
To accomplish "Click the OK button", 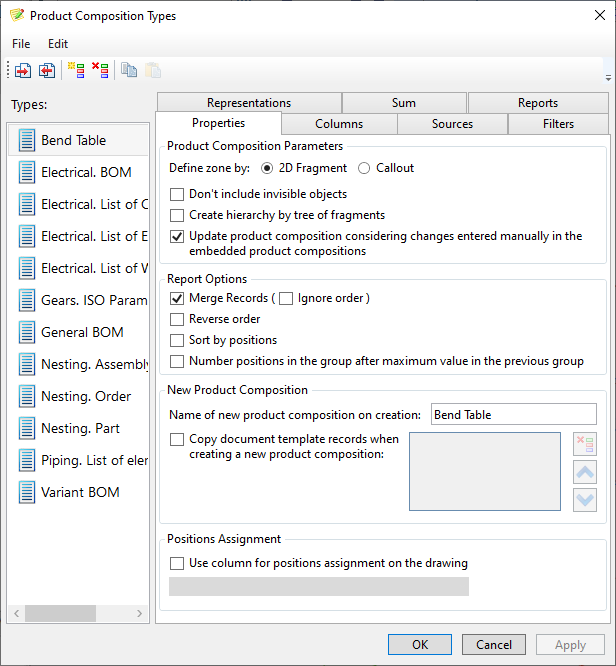I will pyautogui.click(x=420, y=645).
